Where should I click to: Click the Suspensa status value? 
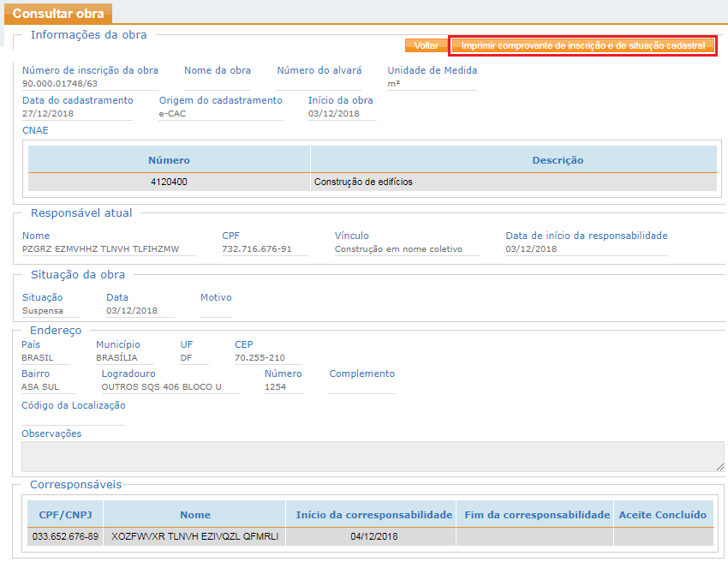42,311
